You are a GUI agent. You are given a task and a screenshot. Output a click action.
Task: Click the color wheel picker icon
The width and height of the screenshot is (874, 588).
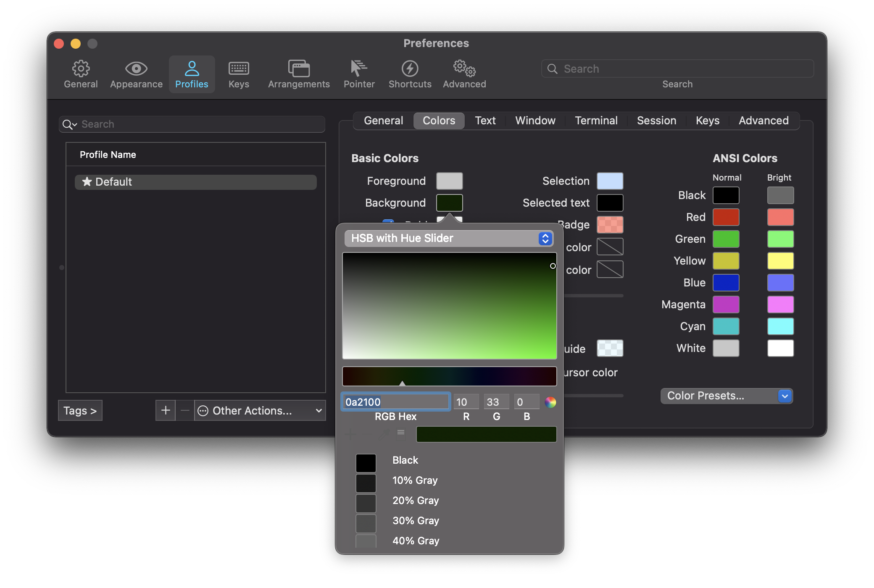pyautogui.click(x=550, y=402)
